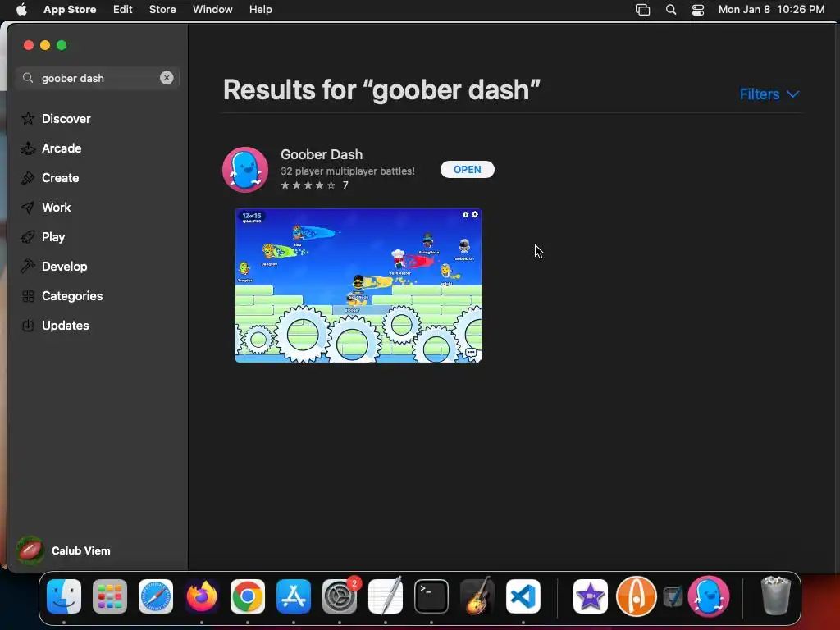Viewport: 840px width, 630px height.
Task: Open Spotlight search in the menu bar
Action: click(671, 10)
